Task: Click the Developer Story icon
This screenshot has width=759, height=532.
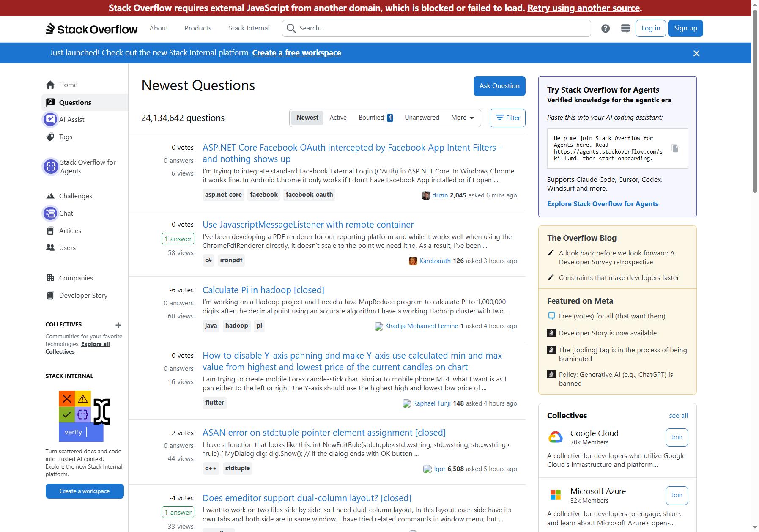Action: tap(50, 296)
